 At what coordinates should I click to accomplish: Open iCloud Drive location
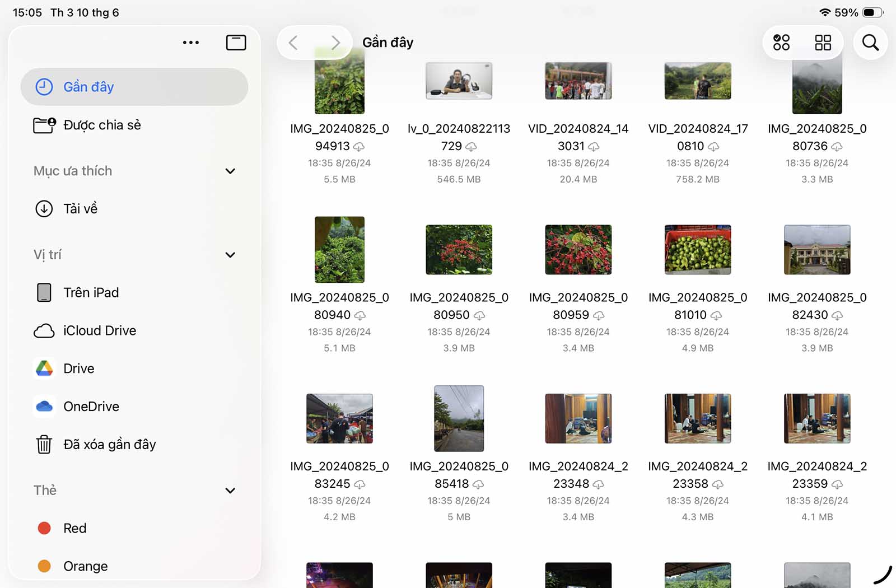(99, 330)
